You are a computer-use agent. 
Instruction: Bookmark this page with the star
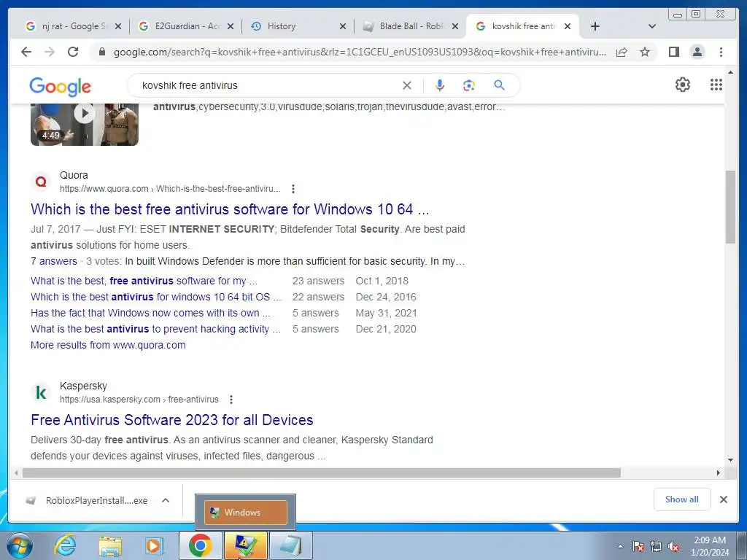645,52
